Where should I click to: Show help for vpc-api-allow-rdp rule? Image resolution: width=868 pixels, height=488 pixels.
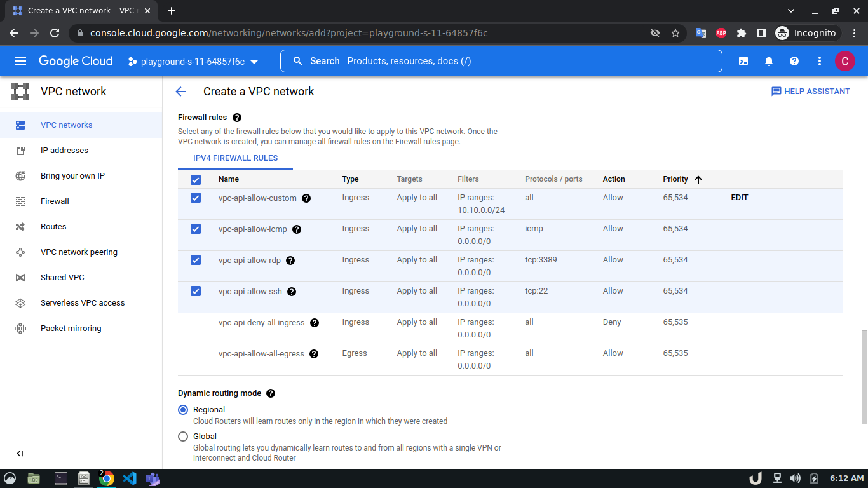[290, 261]
